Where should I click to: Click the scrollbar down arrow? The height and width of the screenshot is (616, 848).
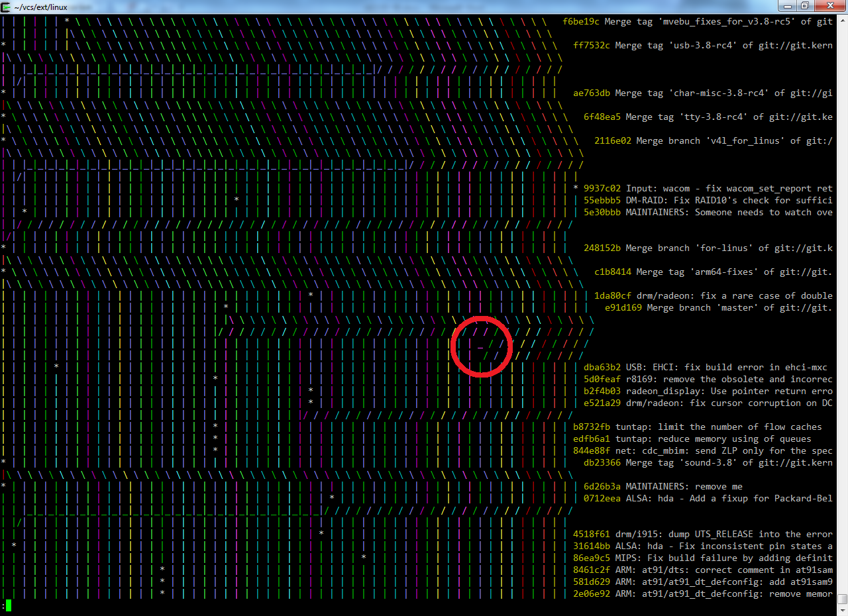click(842, 610)
